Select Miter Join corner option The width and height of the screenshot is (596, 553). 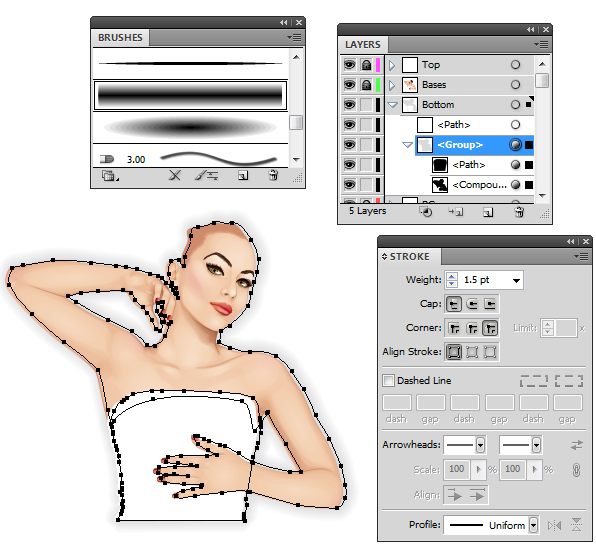(x=454, y=328)
